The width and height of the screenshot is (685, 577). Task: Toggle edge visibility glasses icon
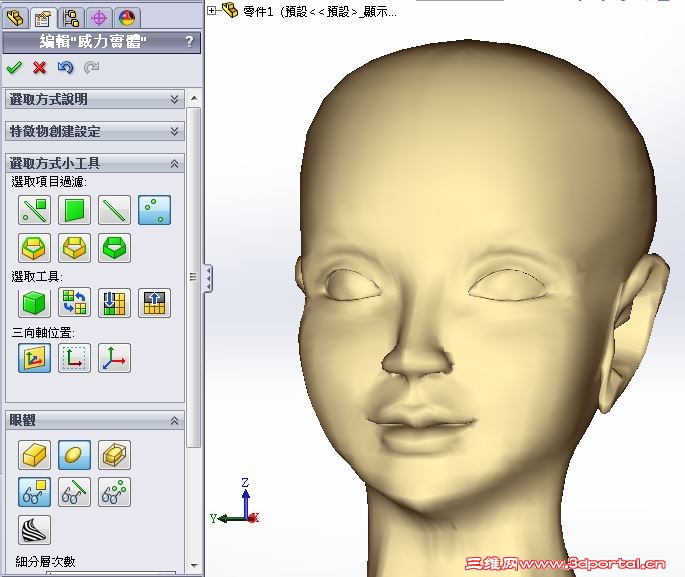click(74, 492)
